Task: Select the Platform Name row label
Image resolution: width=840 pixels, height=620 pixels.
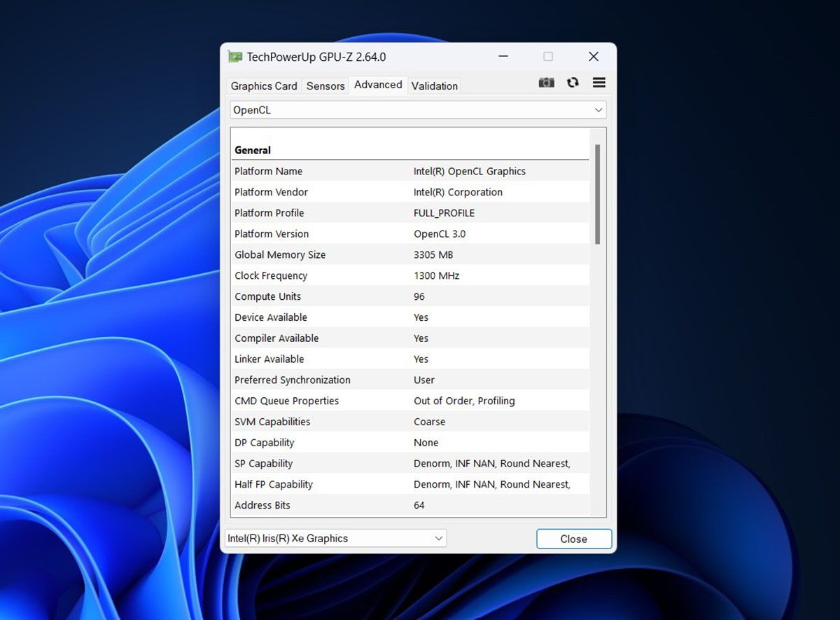Action: (269, 171)
